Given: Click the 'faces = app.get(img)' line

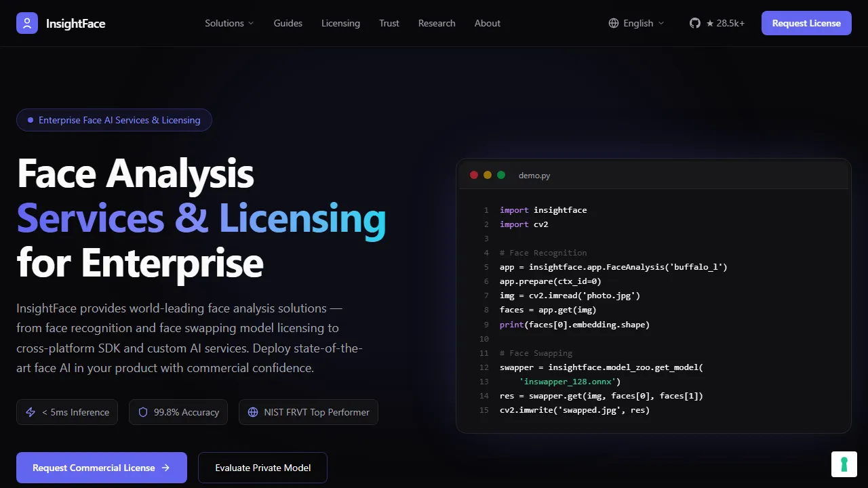Looking at the screenshot, I should pos(548,310).
